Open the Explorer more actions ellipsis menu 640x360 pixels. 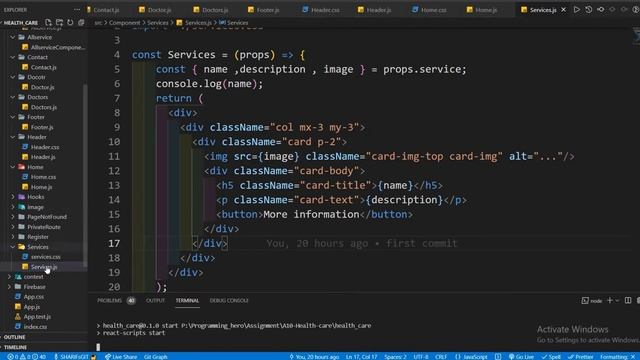77,9
